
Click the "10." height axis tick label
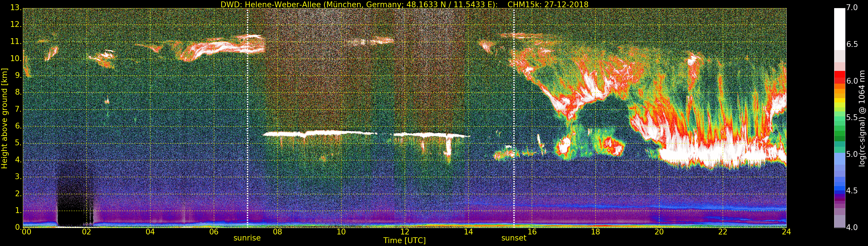pos(16,58)
